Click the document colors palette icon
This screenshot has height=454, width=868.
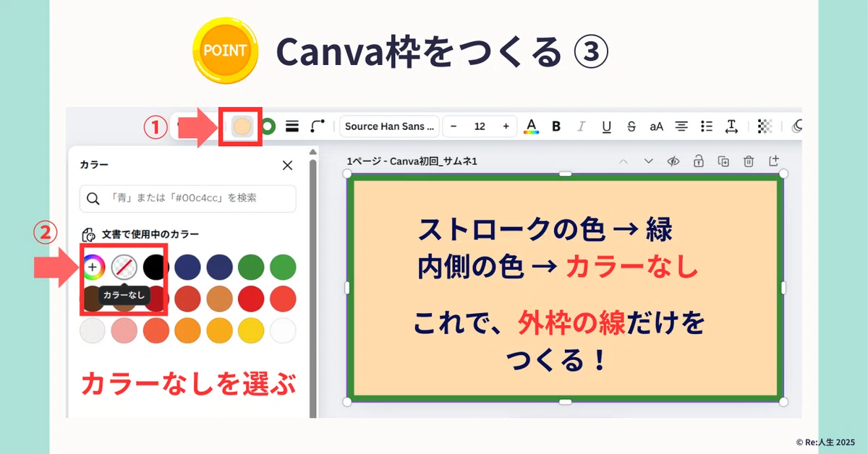click(89, 234)
